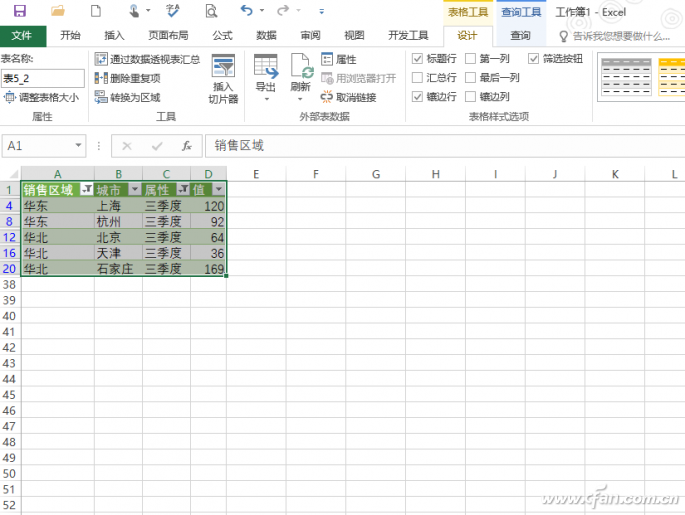Click 取消链接 unlink icon
Screen dimensions: 685x515
tap(327, 97)
